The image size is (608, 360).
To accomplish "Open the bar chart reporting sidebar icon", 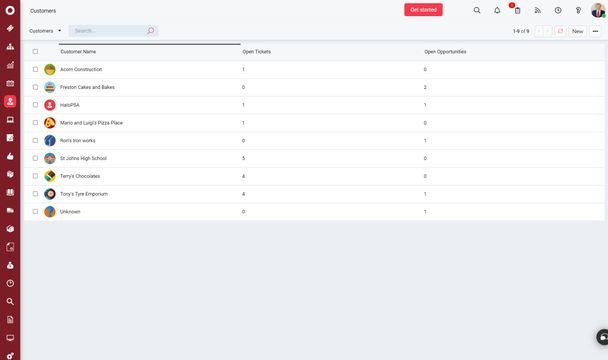I will pyautogui.click(x=10, y=65).
